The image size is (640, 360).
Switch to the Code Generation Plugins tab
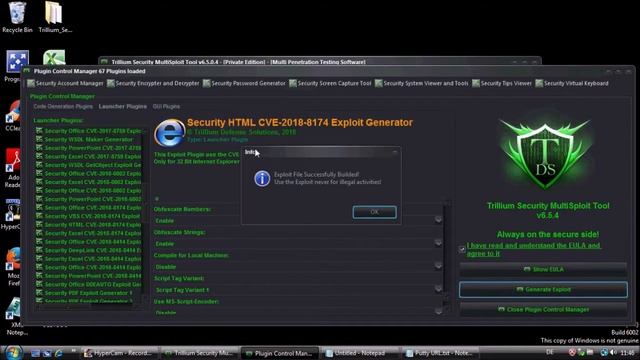pos(63,106)
